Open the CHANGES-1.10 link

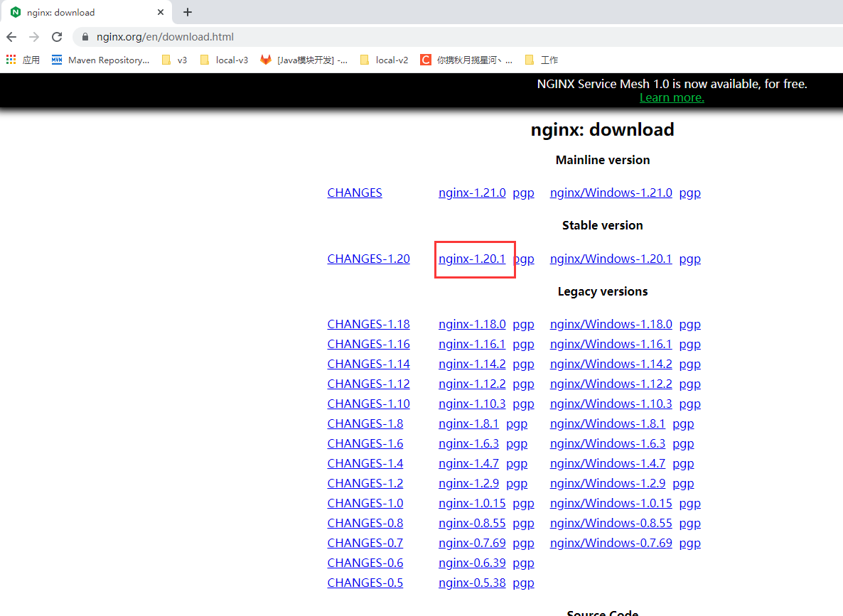[369, 404]
